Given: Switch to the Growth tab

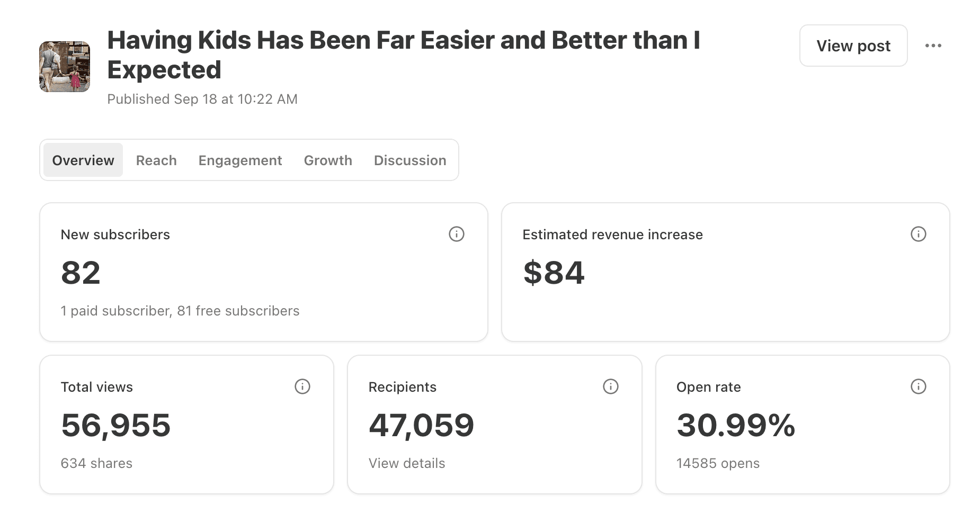Looking at the screenshot, I should pyautogui.click(x=328, y=160).
